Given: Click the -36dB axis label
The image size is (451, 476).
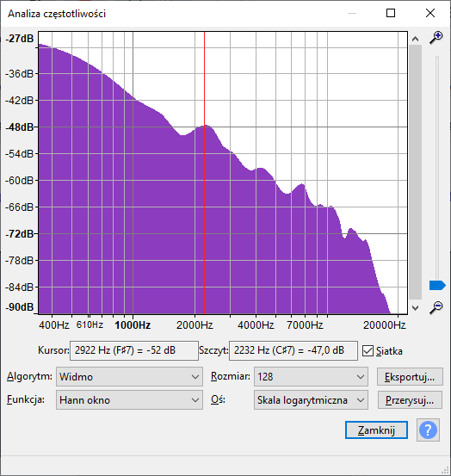Looking at the screenshot, I should tap(20, 74).
